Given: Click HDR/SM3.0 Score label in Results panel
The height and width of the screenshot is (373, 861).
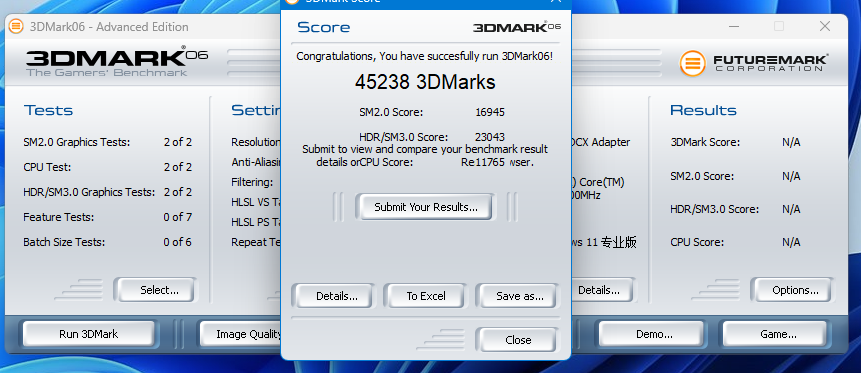Looking at the screenshot, I should (714, 209).
